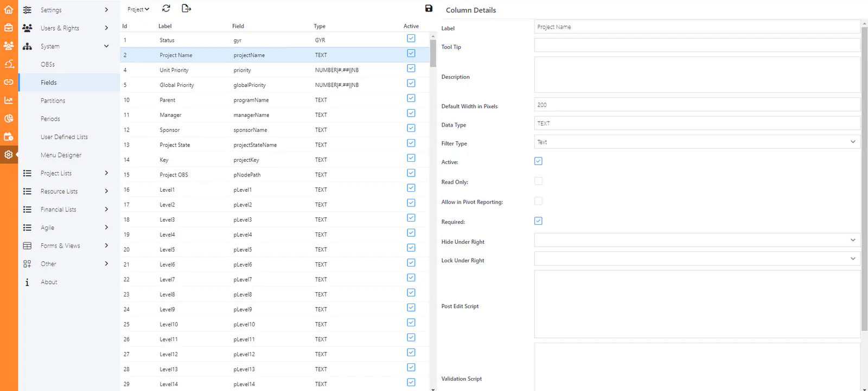This screenshot has width=868, height=391.
Task: Click the link chain icon in orange sidebar
Action: pos(9,82)
